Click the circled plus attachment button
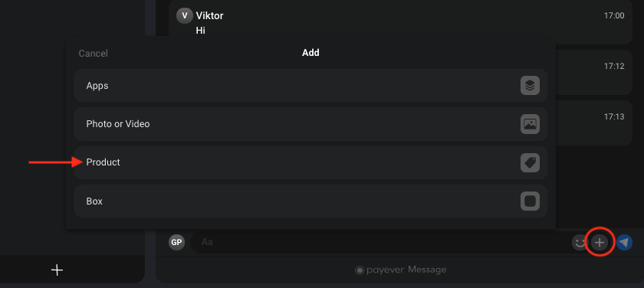Image resolution: width=644 pixels, height=288 pixels. [x=600, y=243]
